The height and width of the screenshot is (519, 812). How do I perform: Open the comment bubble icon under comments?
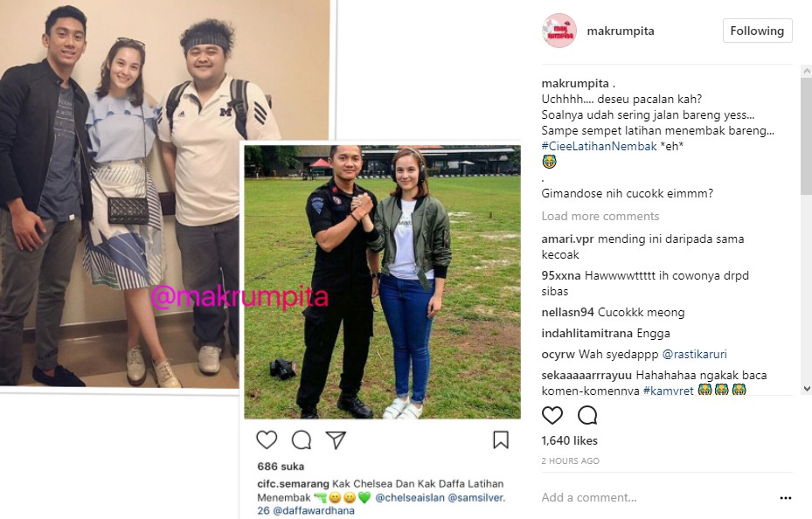point(587,415)
